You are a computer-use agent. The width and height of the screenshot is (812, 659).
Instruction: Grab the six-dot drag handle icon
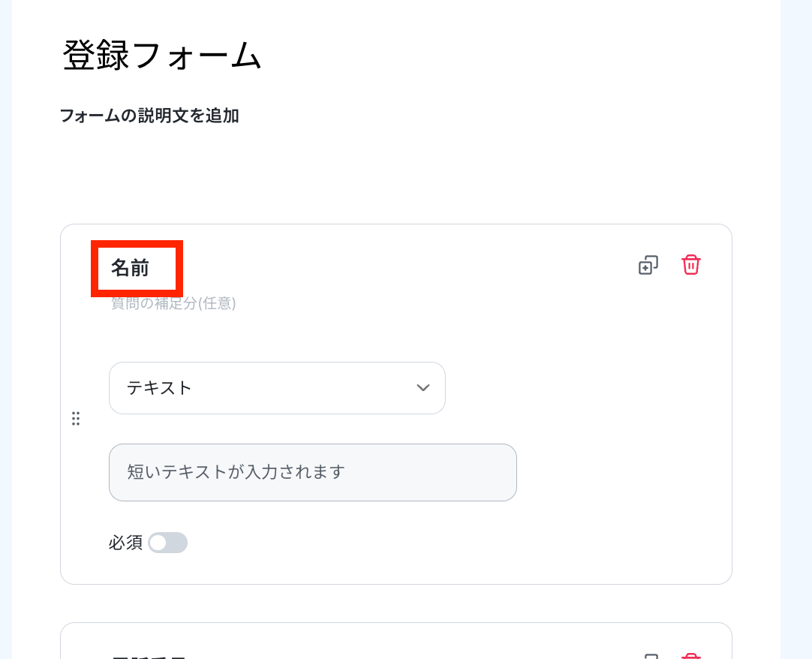[x=76, y=419]
